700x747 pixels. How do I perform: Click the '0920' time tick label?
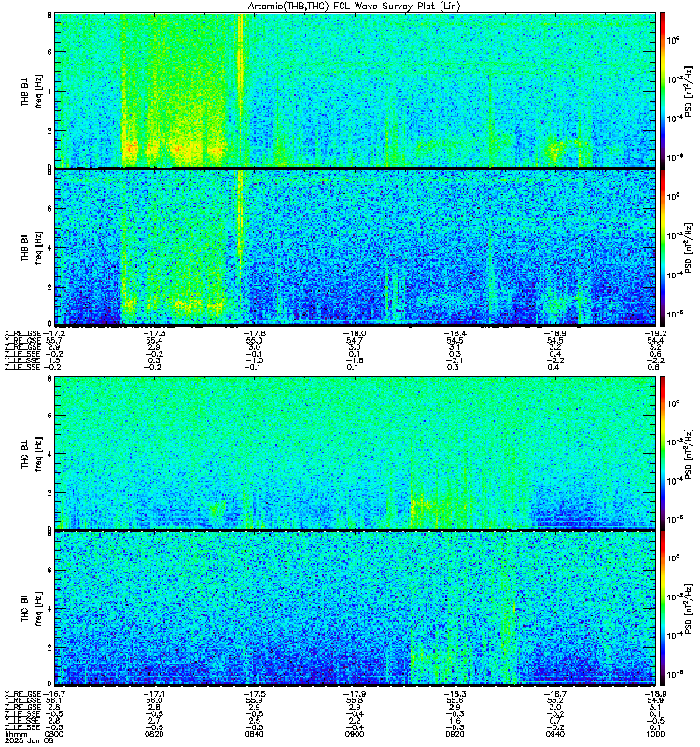click(455, 734)
